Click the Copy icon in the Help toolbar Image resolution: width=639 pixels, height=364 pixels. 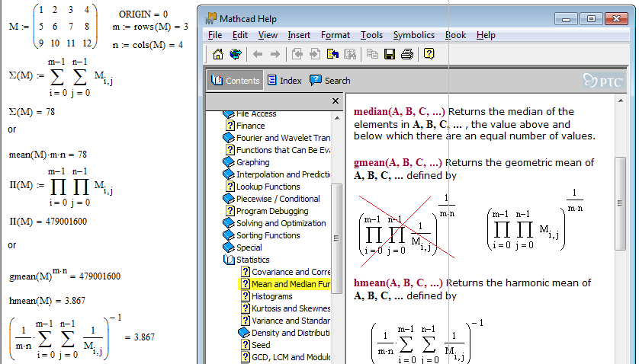(372, 54)
